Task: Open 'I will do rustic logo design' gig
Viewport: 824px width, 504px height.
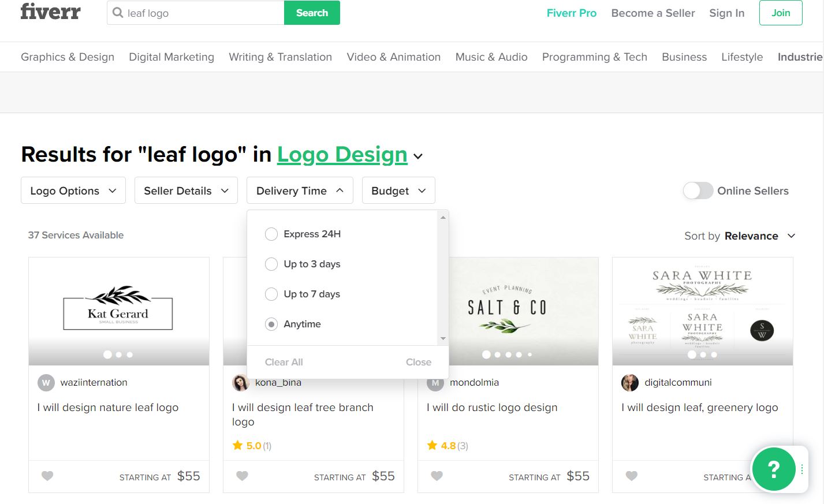Action: [x=492, y=407]
